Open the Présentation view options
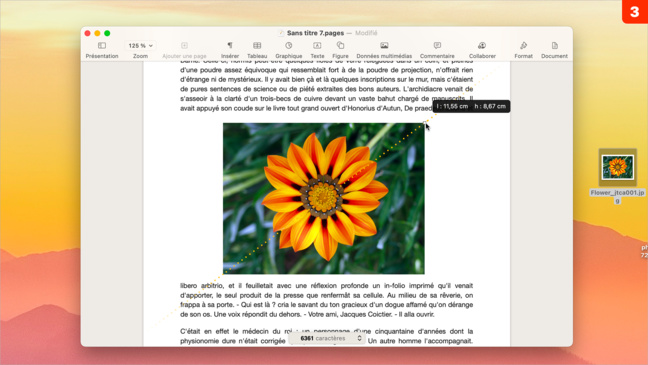Image resolution: width=648 pixels, height=365 pixels. coord(102,50)
